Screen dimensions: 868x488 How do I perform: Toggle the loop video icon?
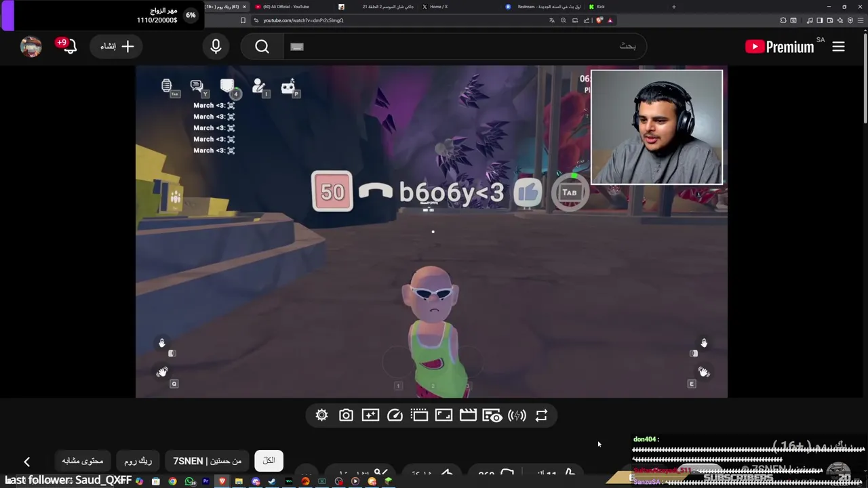point(541,415)
